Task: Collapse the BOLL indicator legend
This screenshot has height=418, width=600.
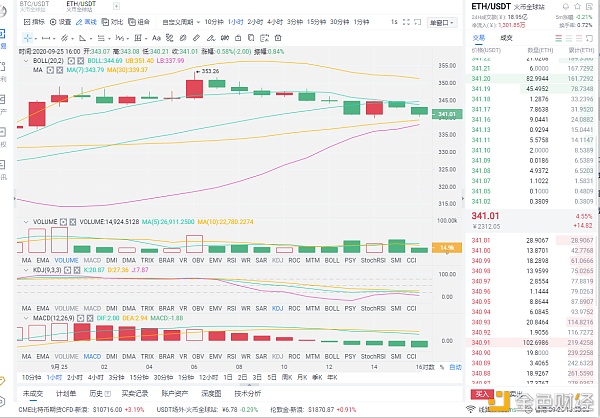Action: coord(26,61)
